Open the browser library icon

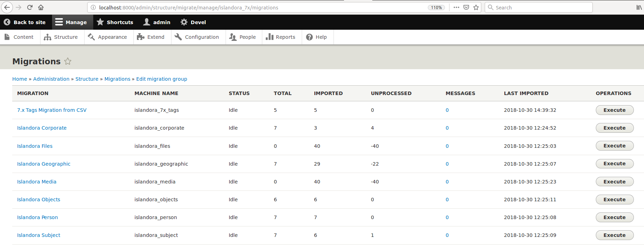(x=639, y=7)
